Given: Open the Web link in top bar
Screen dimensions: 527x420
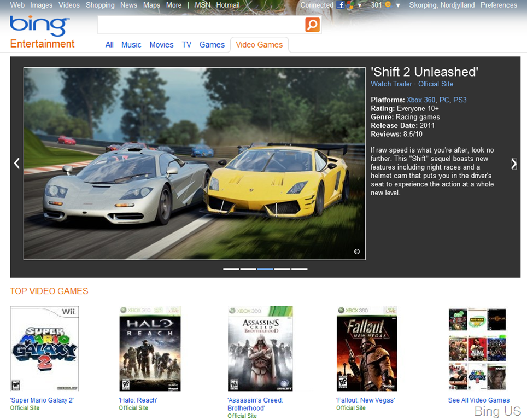Looking at the screenshot, I should pyautogui.click(x=17, y=5).
